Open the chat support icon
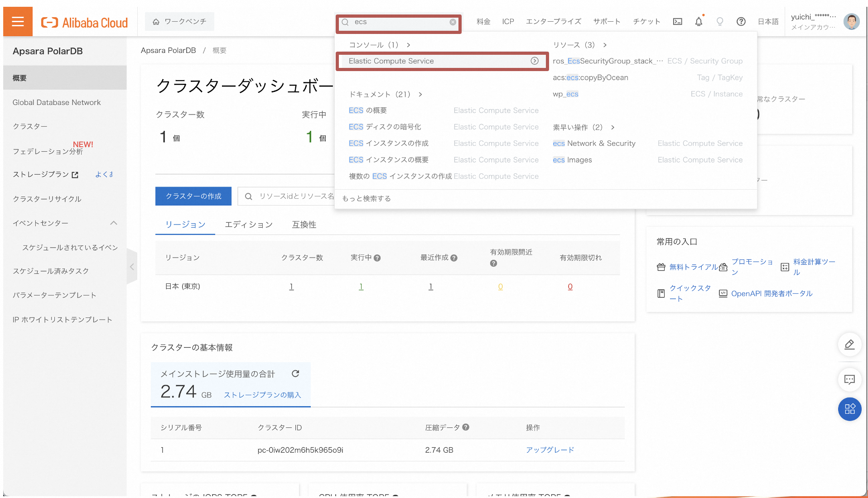This screenshot has height=498, width=868. [x=850, y=380]
